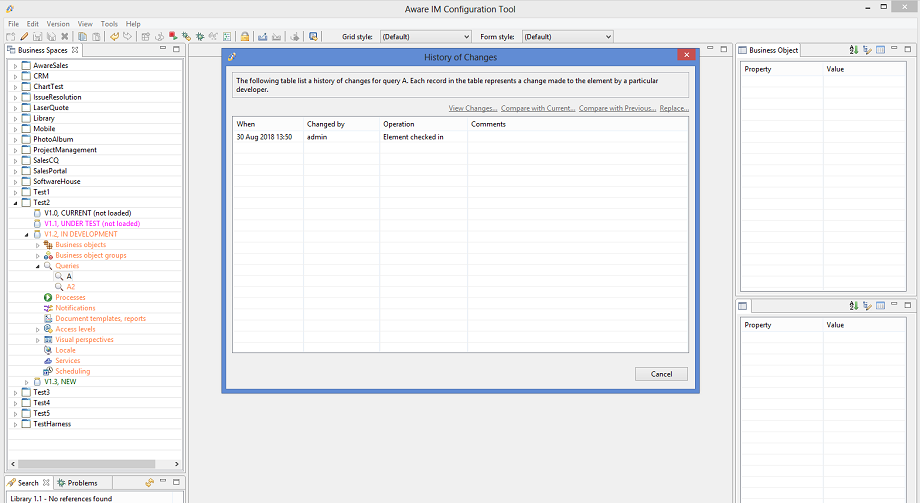This screenshot has height=503, width=920.
Task: Click the Compare with Current... link
Action: coord(538,108)
